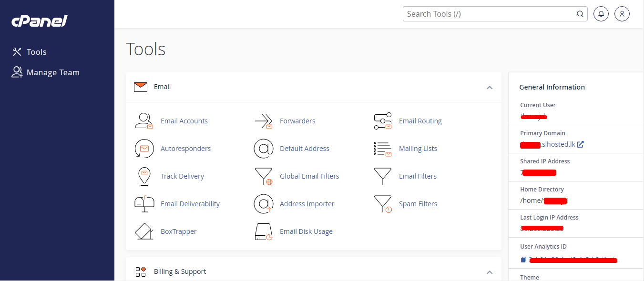Click the Forwarders arrow icon
The height and width of the screenshot is (281, 644).
[263, 121]
